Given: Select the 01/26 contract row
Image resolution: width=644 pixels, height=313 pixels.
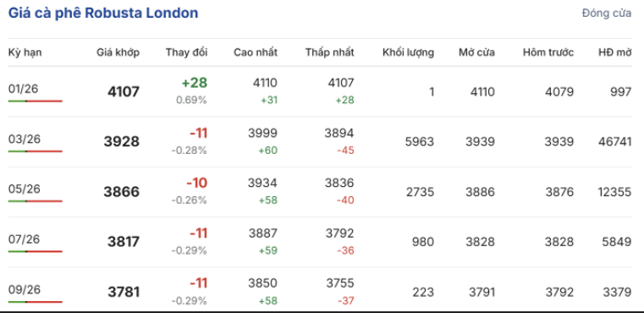Looking at the screenshot, I should tap(320, 91).
